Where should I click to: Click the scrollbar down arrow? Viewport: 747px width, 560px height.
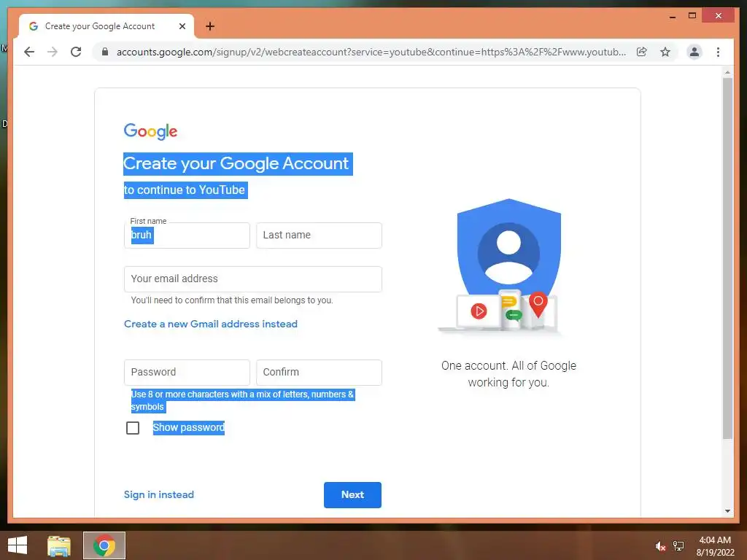coord(727,511)
